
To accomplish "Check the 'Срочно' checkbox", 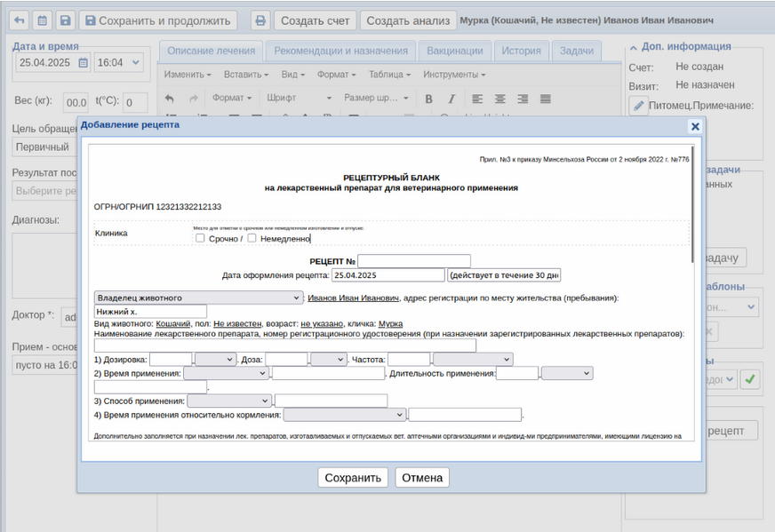I will pos(200,238).
